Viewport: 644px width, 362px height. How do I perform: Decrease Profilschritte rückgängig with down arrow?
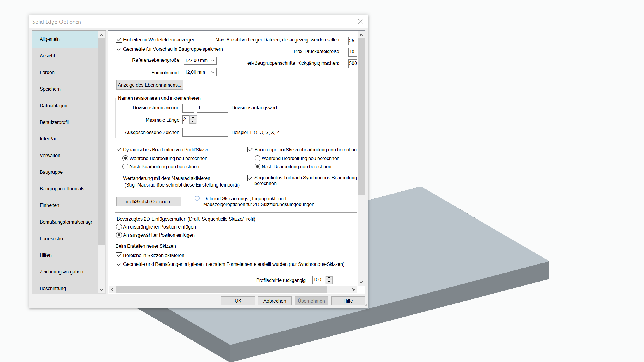point(329,282)
